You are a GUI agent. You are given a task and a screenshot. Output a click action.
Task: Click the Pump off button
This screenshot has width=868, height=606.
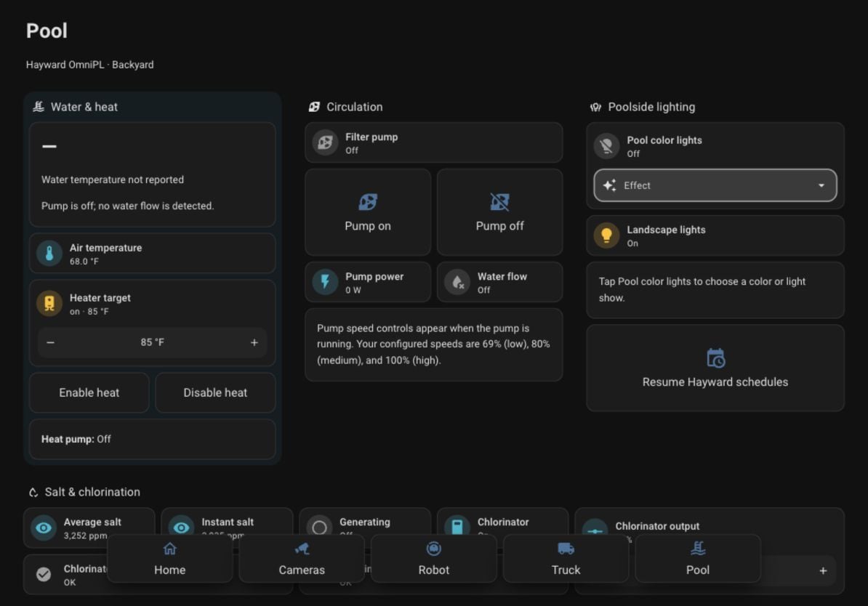499,212
